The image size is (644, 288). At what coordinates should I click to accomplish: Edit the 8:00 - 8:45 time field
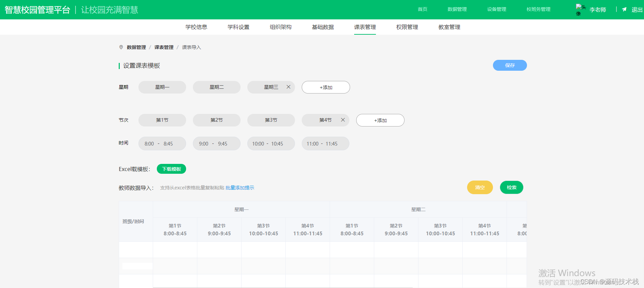click(x=162, y=143)
